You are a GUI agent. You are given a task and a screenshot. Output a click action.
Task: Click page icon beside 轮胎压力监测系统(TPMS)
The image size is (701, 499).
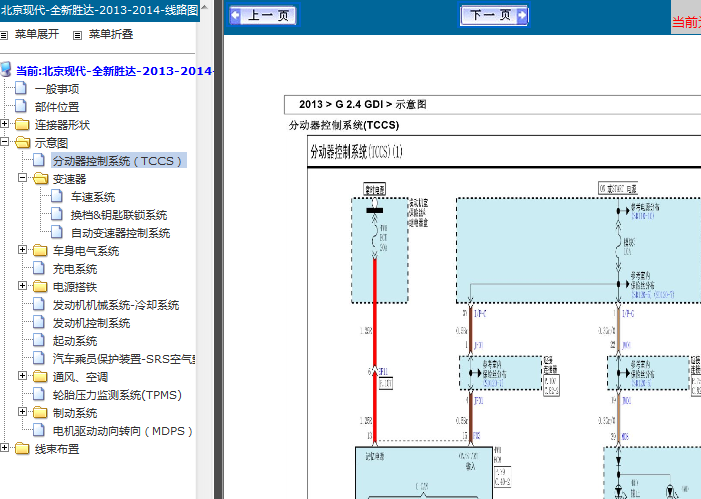(39, 394)
